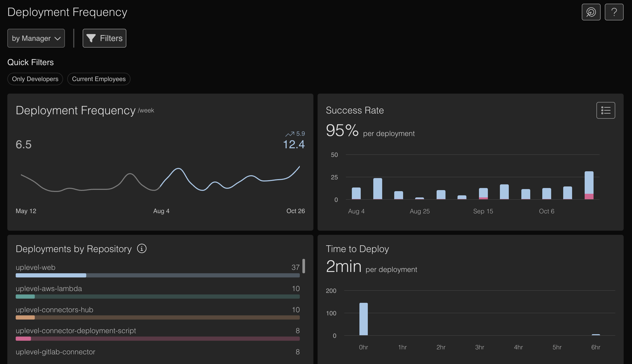Image resolution: width=632 pixels, height=364 pixels.
Task: Select uplevel-gitlab-connector repository entry
Action: point(55,352)
